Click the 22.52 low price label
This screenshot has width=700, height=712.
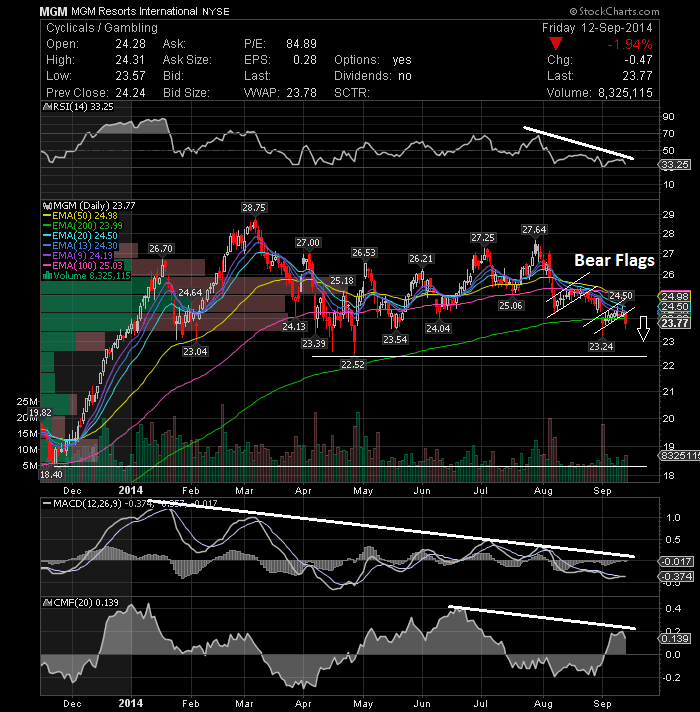click(x=353, y=364)
